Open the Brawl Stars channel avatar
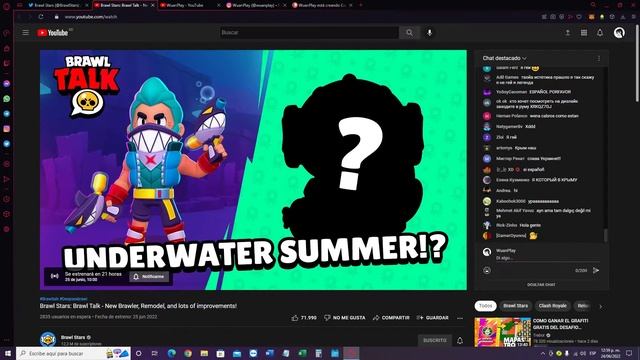This screenshot has width=640, height=360. [48, 340]
